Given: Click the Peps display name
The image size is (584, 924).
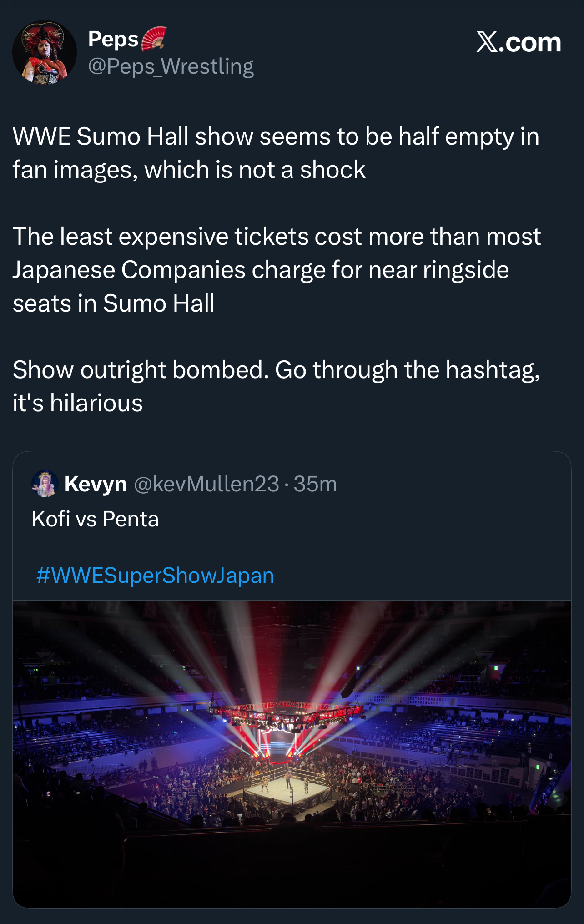Looking at the screenshot, I should pyautogui.click(x=113, y=39).
